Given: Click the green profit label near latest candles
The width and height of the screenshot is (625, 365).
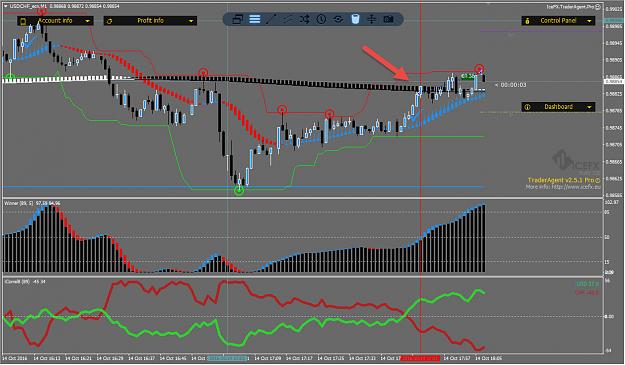Looking at the screenshot, I should click(x=468, y=76).
